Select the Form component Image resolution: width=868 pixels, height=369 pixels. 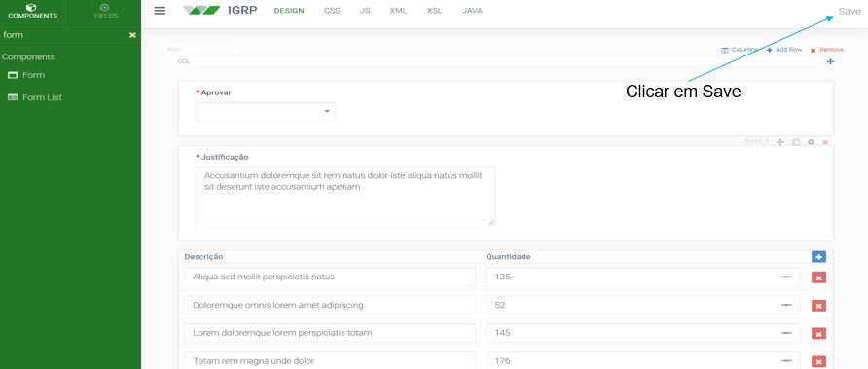[26, 75]
